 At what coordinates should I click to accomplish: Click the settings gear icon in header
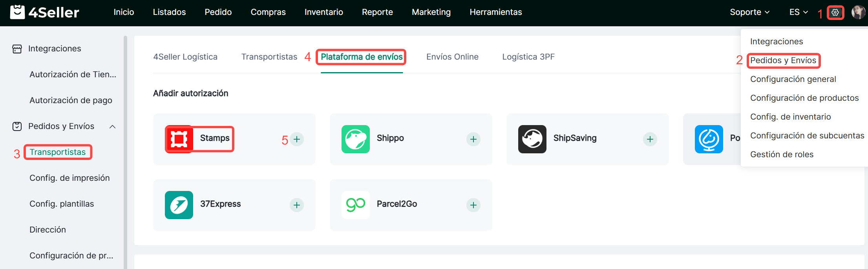tap(835, 13)
